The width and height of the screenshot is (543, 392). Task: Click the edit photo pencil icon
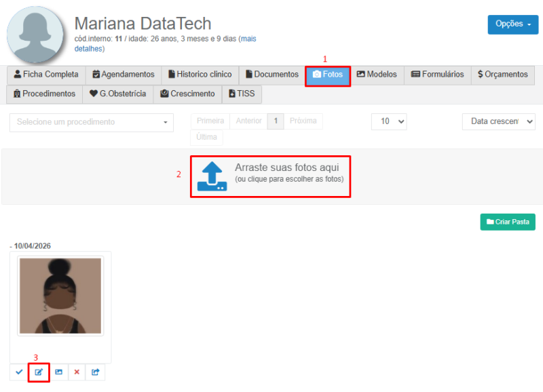(x=39, y=372)
